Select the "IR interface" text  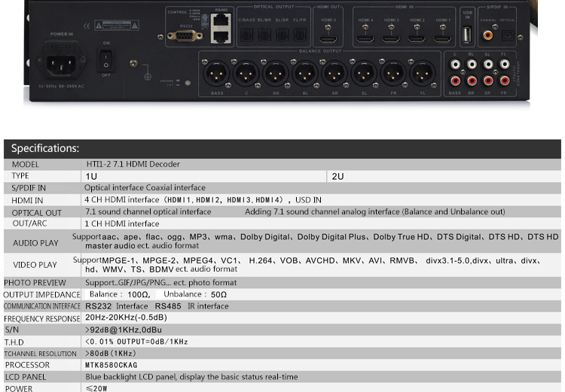(208, 306)
